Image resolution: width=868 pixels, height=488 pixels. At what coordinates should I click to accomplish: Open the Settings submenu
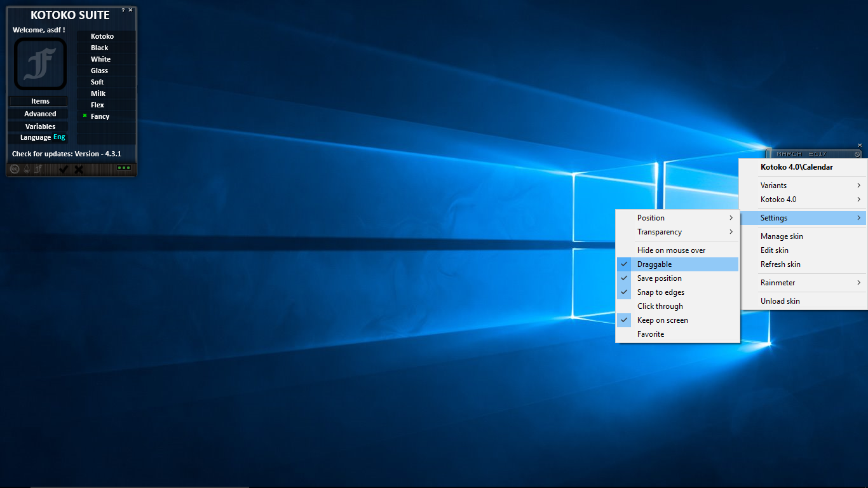(x=803, y=218)
